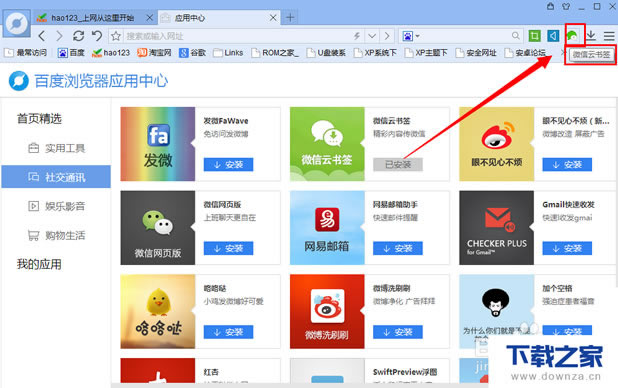Open 我的应用 in the sidebar

click(x=39, y=264)
